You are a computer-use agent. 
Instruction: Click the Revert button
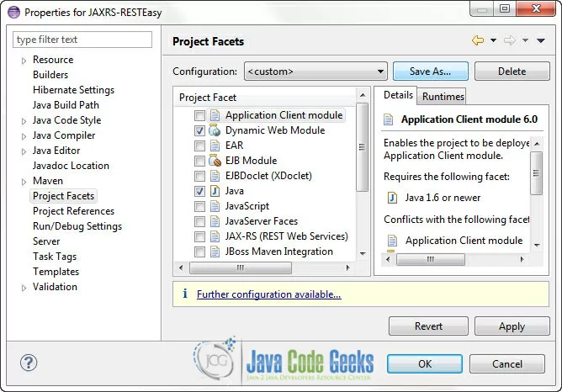pyautogui.click(x=428, y=326)
